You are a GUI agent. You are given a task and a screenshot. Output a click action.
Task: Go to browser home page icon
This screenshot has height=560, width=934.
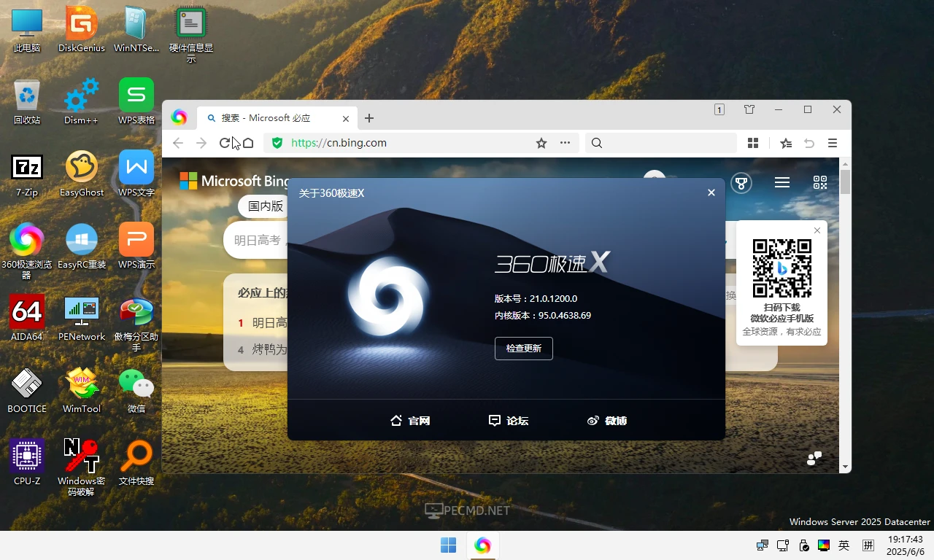tap(248, 143)
